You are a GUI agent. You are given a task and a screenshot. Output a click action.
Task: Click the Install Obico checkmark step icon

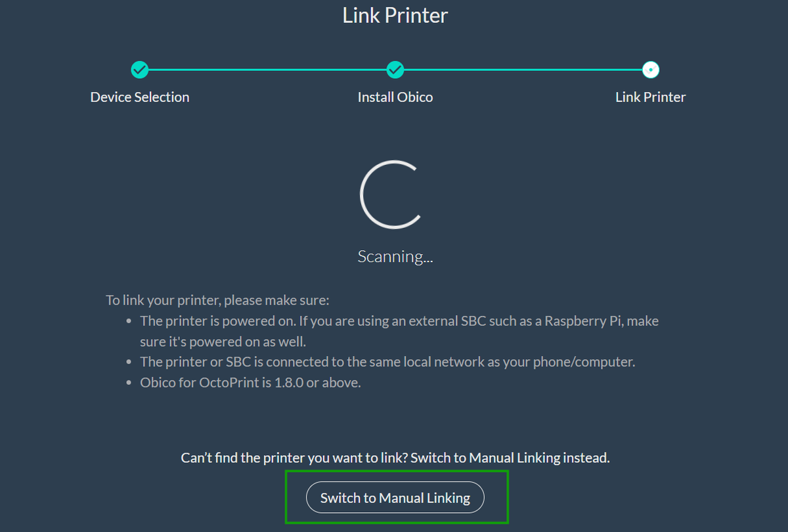tap(395, 70)
